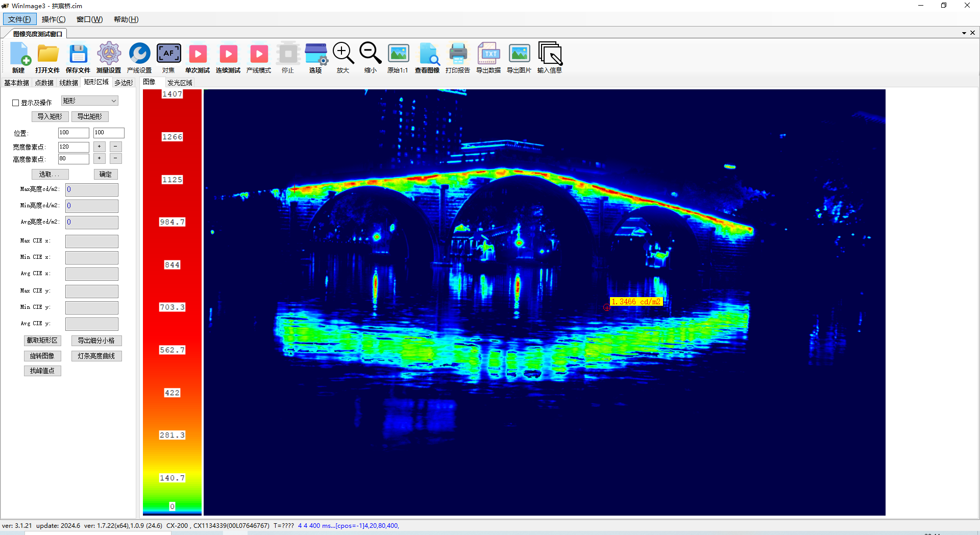Open 产线设置 production line settings icon
The height and width of the screenshot is (535, 980).
point(139,58)
